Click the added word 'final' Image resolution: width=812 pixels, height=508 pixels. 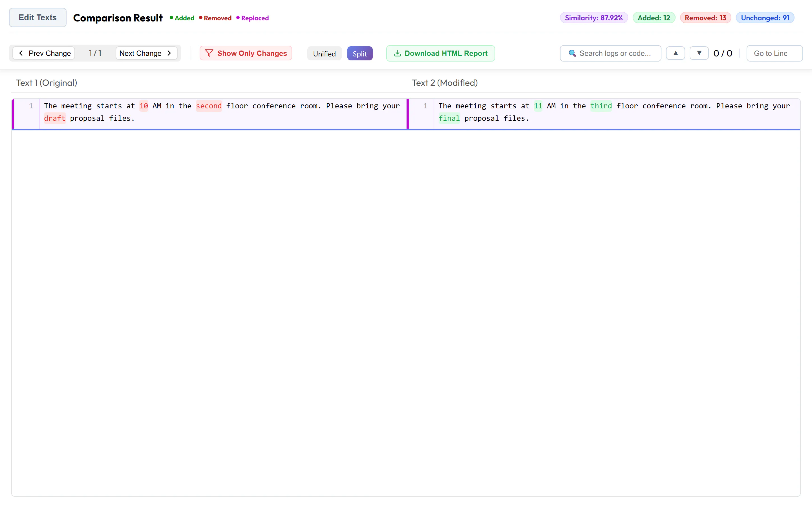click(449, 118)
